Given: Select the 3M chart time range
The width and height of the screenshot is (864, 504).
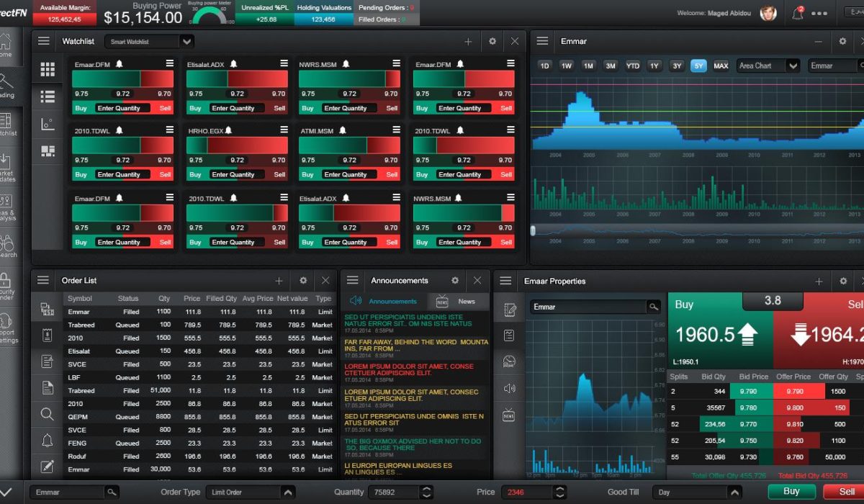Looking at the screenshot, I should [x=611, y=66].
